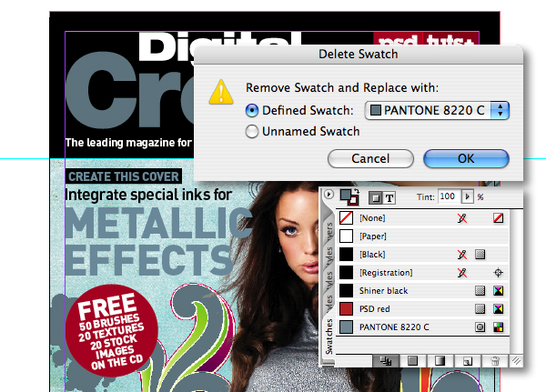546x392 pixels.
Task: Click Show Color Swatches button
Action: 412,361
